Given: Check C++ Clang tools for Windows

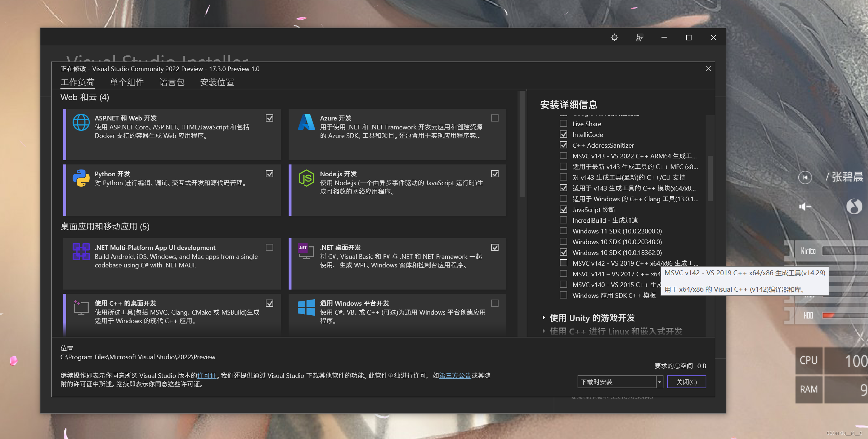Looking at the screenshot, I should coord(564,199).
